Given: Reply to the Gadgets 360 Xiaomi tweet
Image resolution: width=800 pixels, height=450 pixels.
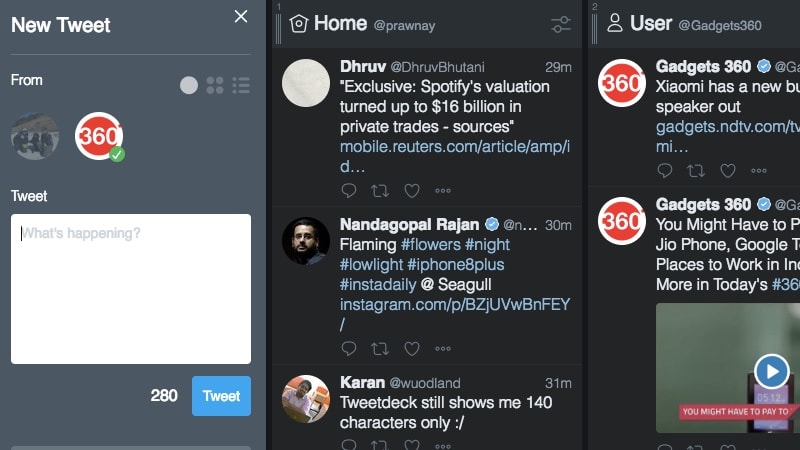Looking at the screenshot, I should pos(665,171).
